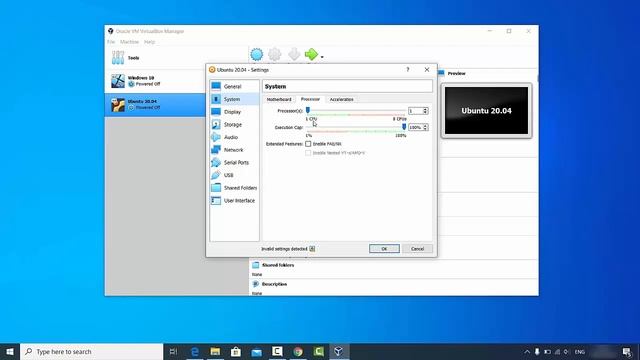Select the System settings category

click(234, 99)
